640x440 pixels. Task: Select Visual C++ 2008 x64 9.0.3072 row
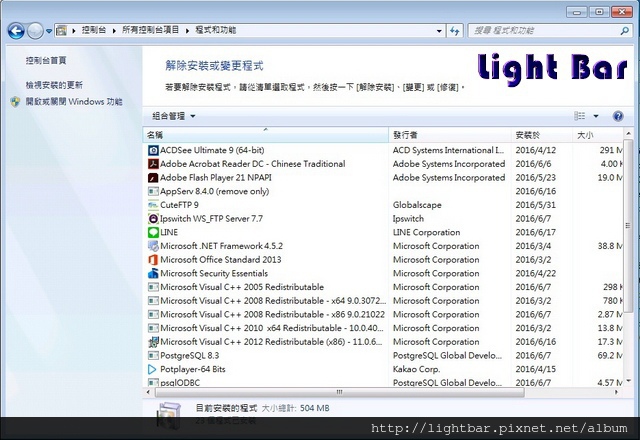point(383,301)
